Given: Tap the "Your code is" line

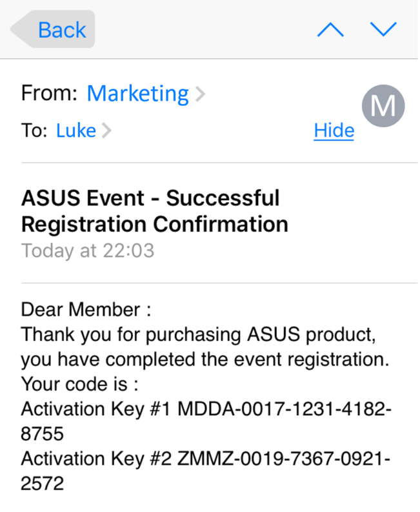Looking at the screenshot, I should [80, 384].
